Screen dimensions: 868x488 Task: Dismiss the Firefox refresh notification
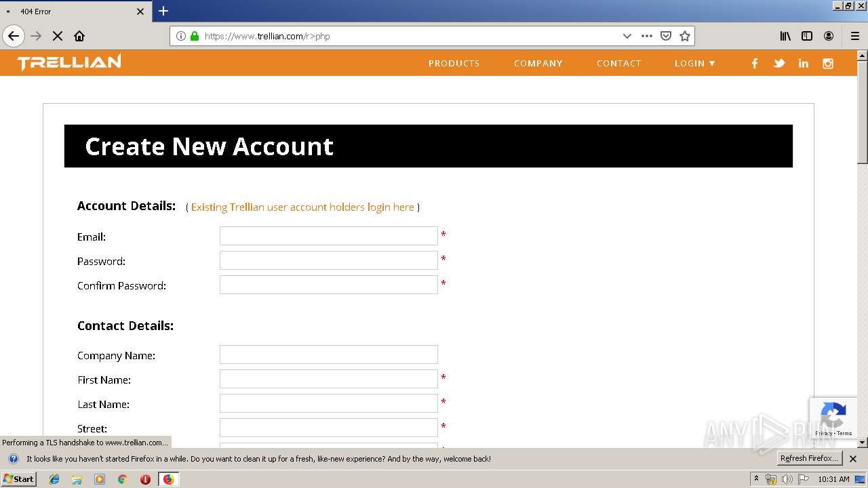pos(853,459)
